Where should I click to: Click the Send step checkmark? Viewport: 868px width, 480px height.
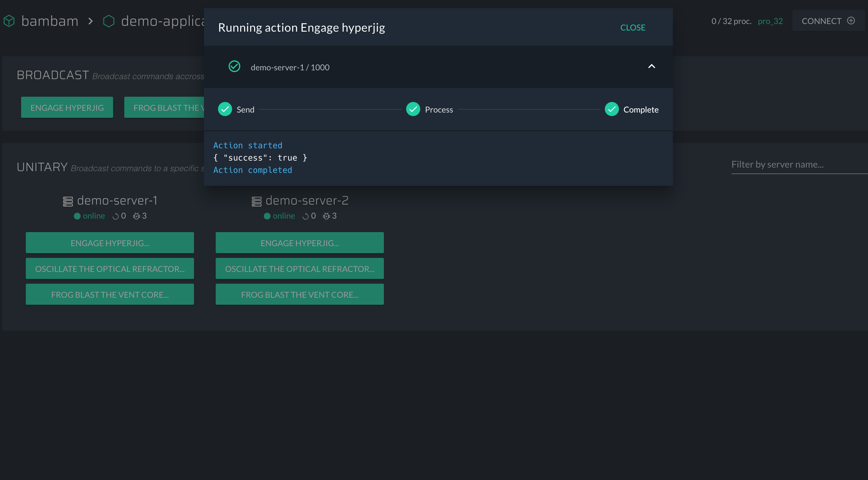pos(225,109)
